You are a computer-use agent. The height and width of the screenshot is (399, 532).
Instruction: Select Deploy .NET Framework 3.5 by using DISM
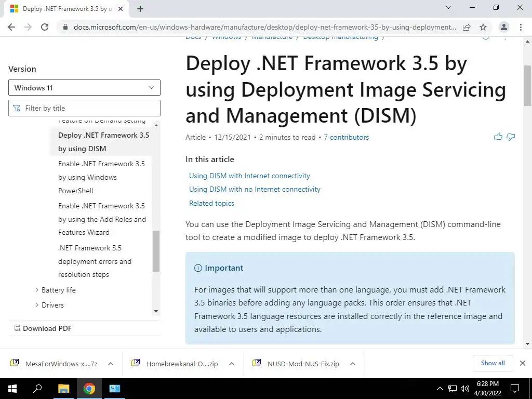click(x=103, y=142)
